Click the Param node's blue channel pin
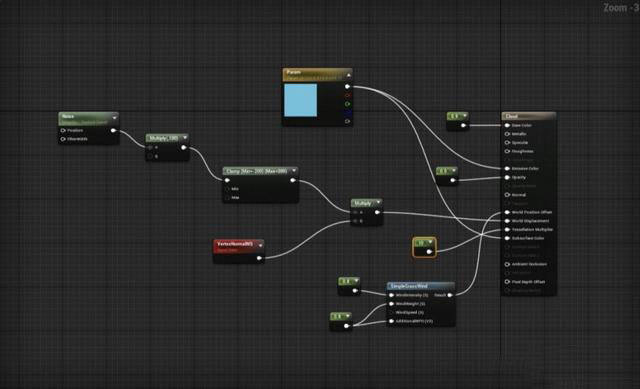Screen dimensions: 640x389 [x=347, y=113]
